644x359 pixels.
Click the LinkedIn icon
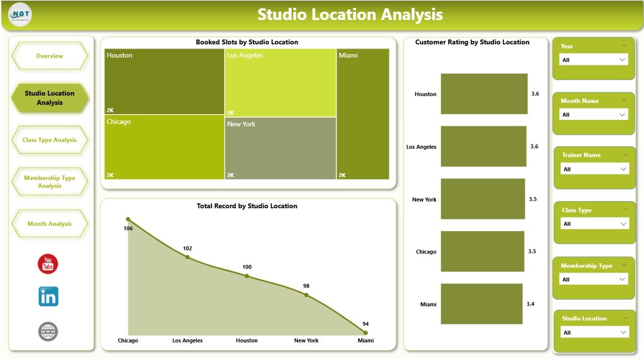(48, 296)
